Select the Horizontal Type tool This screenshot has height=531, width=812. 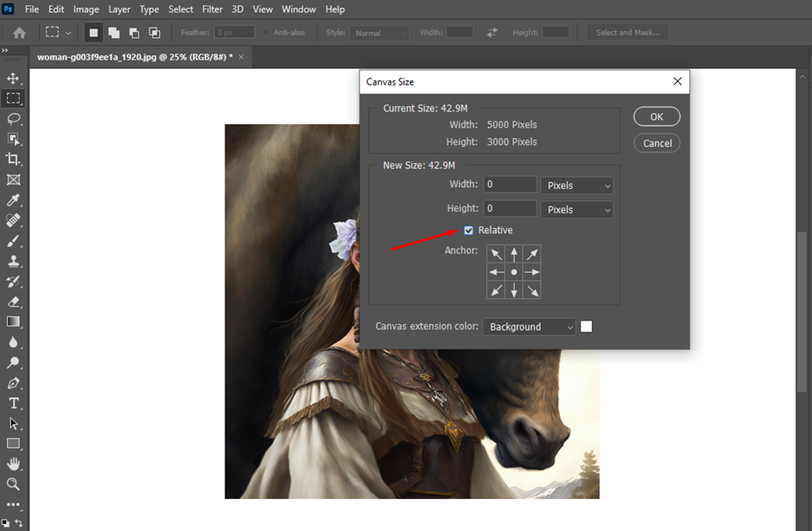pos(13,403)
